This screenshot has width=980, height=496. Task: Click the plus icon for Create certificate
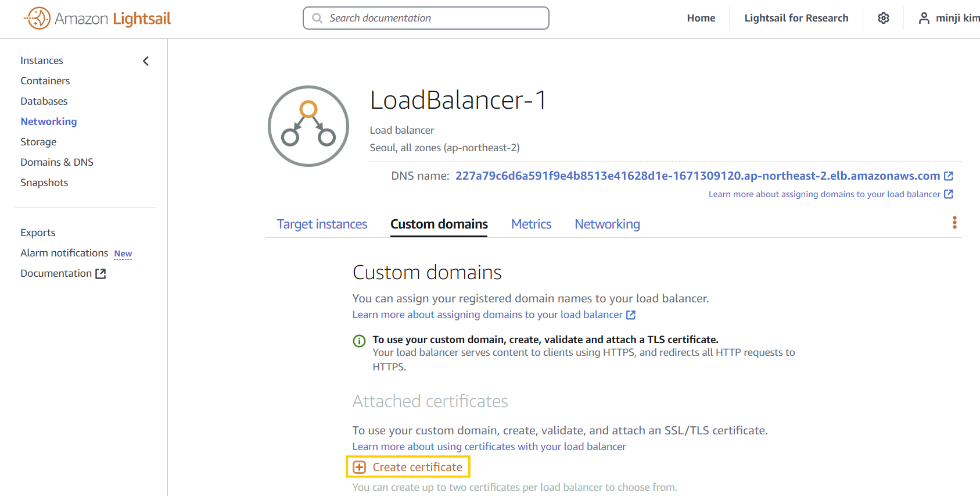pos(360,467)
